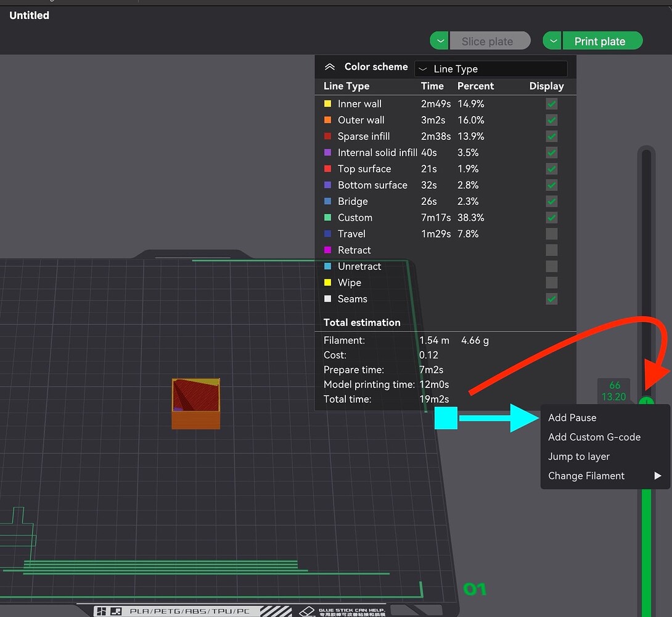This screenshot has width=672, height=617.
Task: Collapse the Color scheme legend panel
Action: [330, 67]
